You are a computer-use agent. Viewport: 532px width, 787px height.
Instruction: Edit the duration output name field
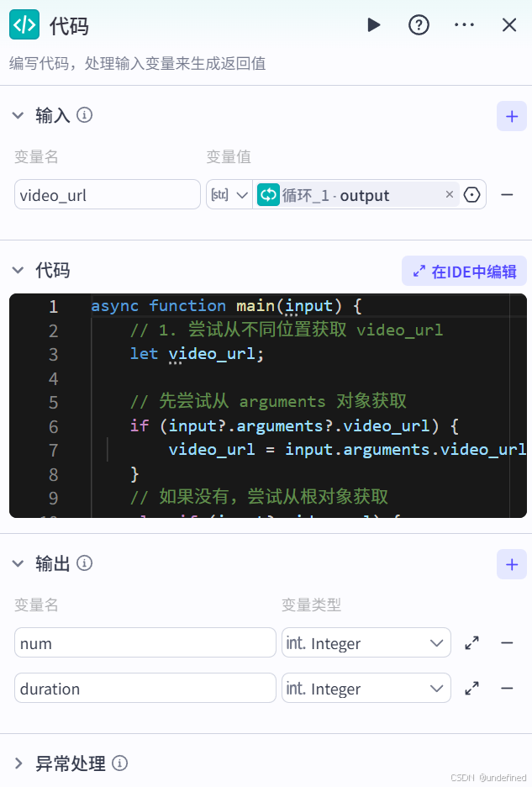click(x=145, y=688)
